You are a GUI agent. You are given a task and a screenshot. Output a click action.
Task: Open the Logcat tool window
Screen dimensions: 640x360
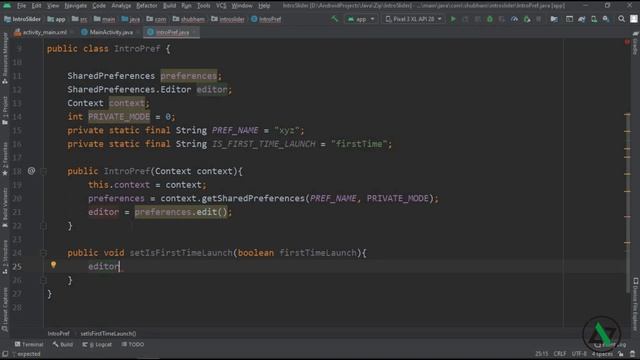click(x=97, y=345)
